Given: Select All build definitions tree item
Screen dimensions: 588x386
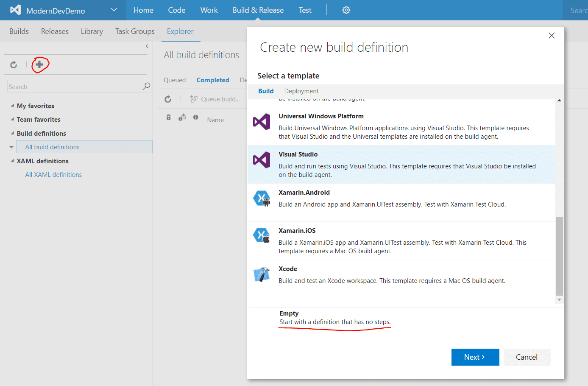Looking at the screenshot, I should point(84,147).
